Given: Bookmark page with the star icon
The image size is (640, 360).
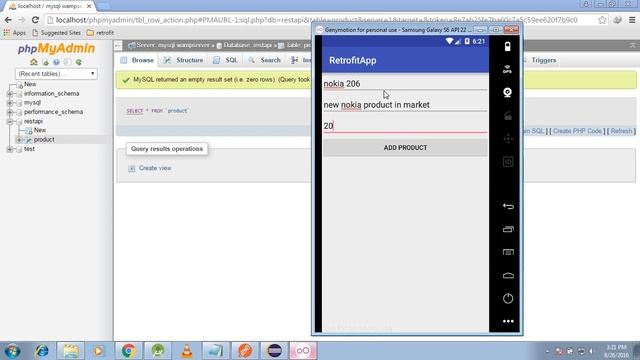Looking at the screenshot, I should [602, 20].
